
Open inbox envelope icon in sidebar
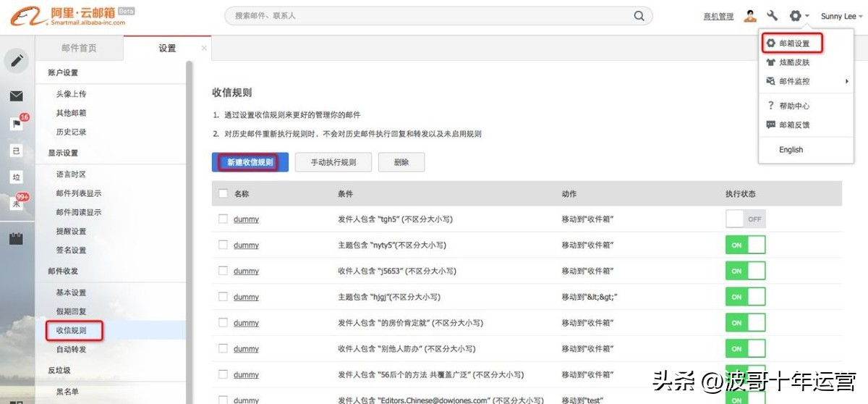pos(16,96)
